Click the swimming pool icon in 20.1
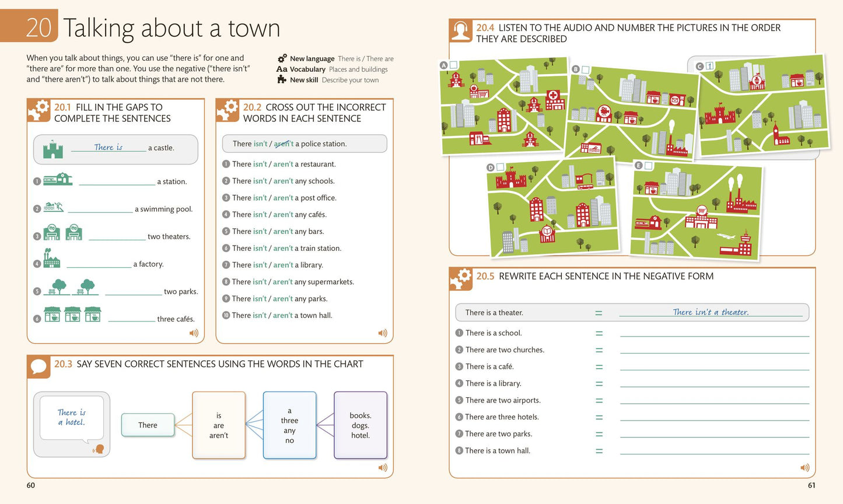This screenshot has height=504, width=843. point(54,207)
